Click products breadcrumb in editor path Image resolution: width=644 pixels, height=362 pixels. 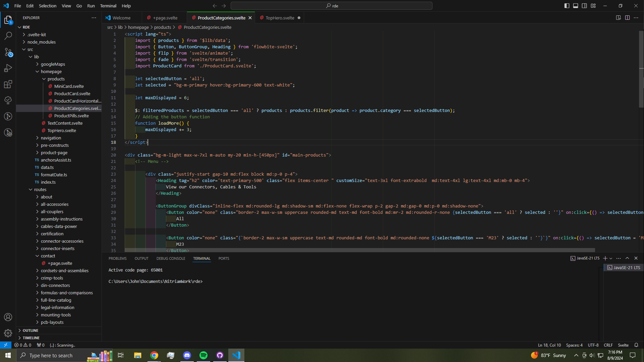pyautogui.click(x=162, y=27)
